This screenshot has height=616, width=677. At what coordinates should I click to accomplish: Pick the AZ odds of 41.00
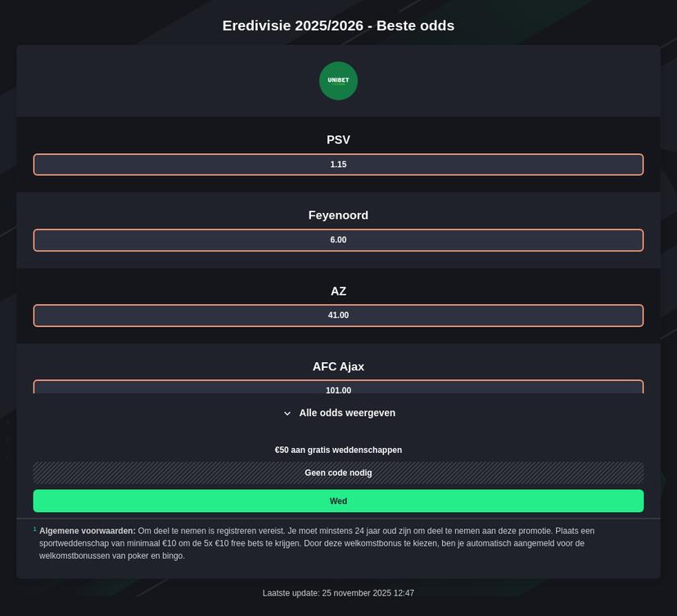[x=338, y=315]
